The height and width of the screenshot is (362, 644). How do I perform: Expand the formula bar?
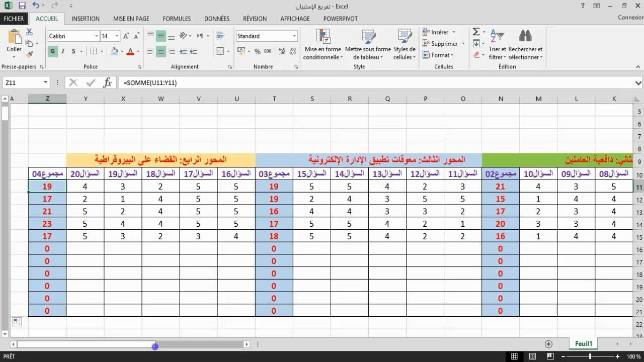tap(638, 83)
